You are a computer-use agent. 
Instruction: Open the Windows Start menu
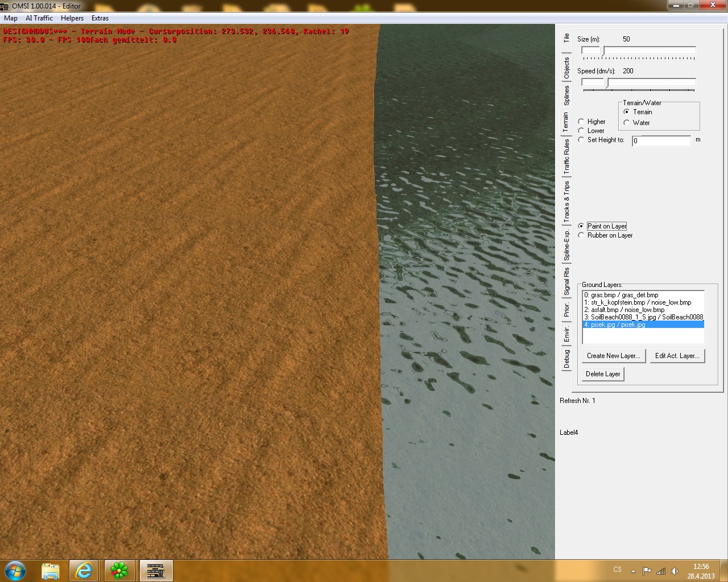click(x=15, y=570)
